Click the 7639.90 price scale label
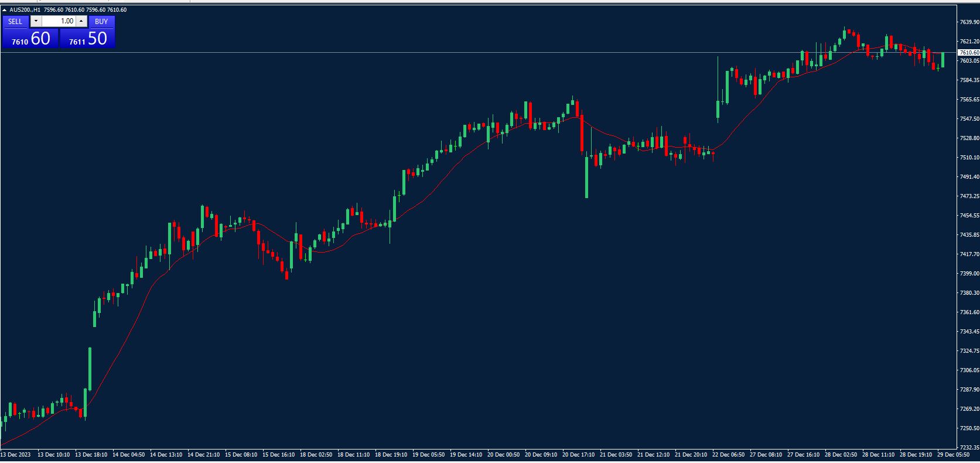The width and height of the screenshot is (980, 463). pos(969,22)
